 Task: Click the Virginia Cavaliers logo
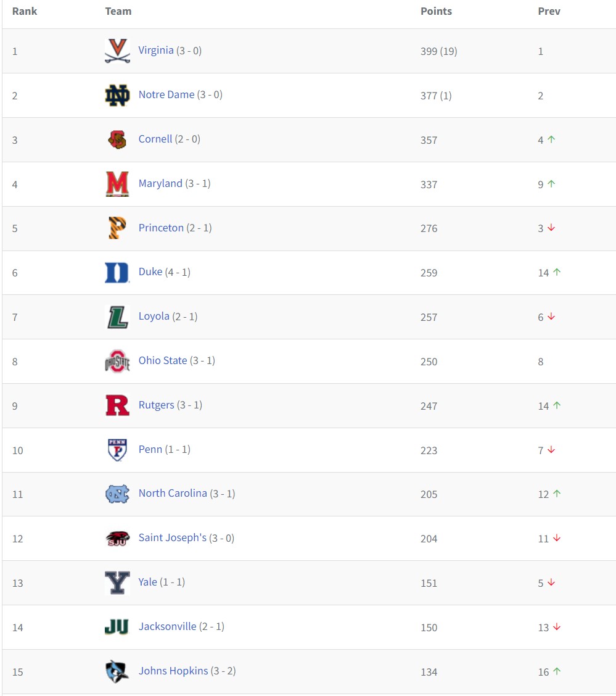(118, 51)
